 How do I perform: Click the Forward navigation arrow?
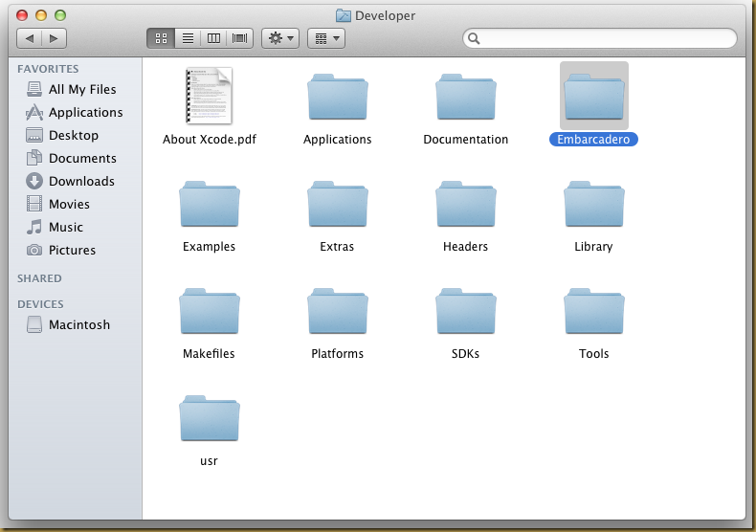pos(54,38)
